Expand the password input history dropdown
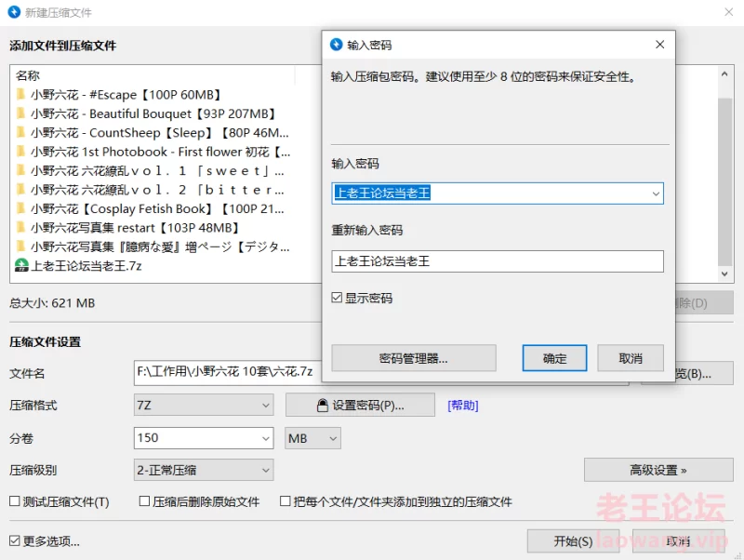The image size is (744, 560). 656,193
